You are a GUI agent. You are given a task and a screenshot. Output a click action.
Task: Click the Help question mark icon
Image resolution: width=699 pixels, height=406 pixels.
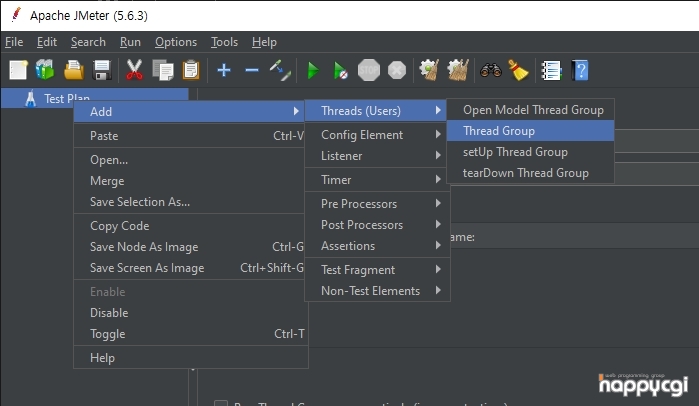point(580,70)
